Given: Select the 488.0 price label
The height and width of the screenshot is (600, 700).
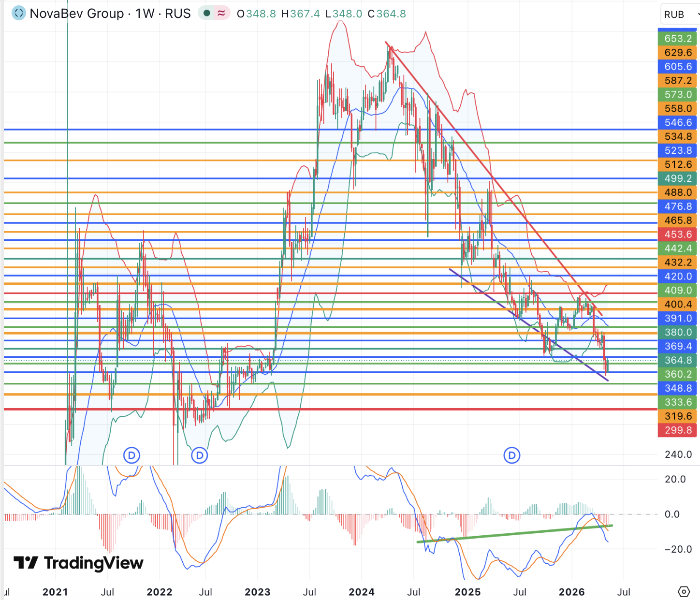Looking at the screenshot, I should [677, 192].
